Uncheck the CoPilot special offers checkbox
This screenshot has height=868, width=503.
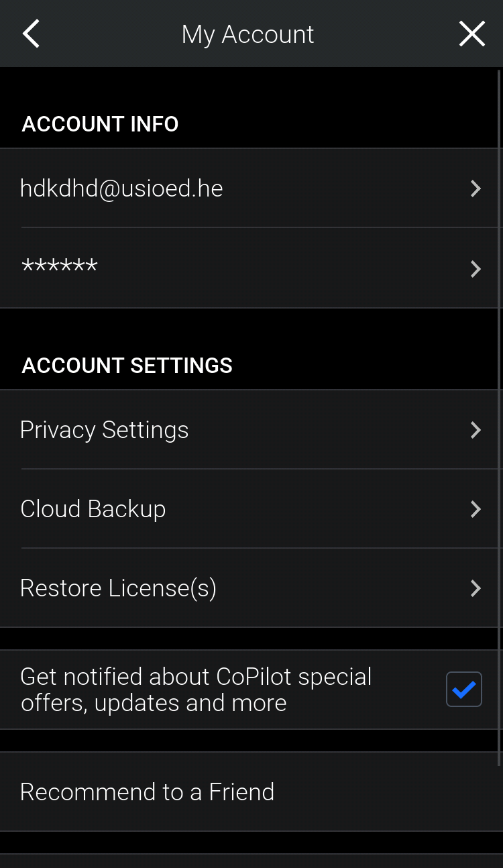463,689
